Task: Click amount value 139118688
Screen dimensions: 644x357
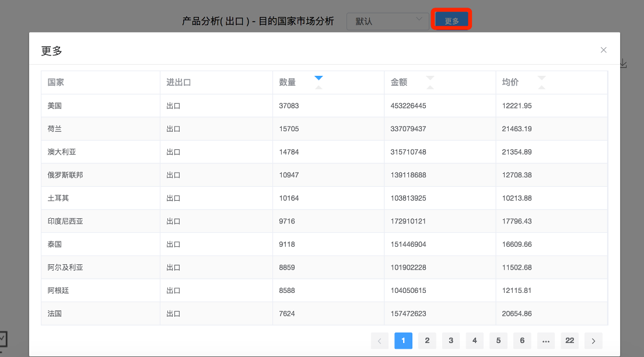Action: point(408,175)
